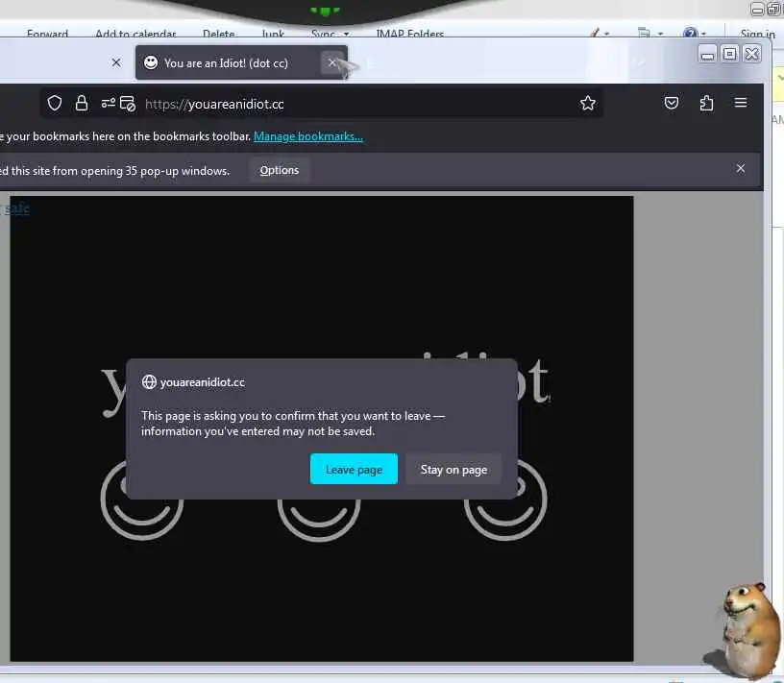Maximize the Firefox browser window
Screen dimensions: 784x683
click(729, 54)
